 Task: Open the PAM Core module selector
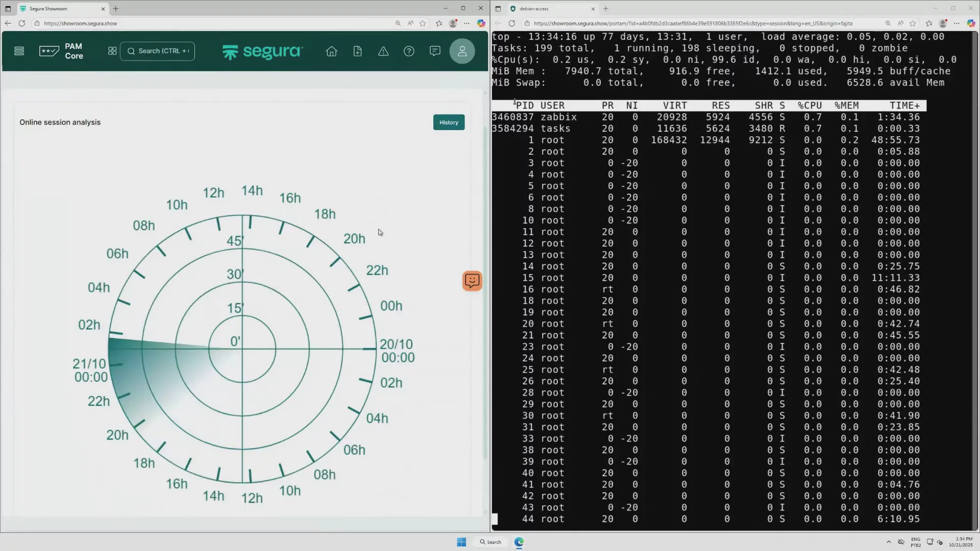click(61, 51)
